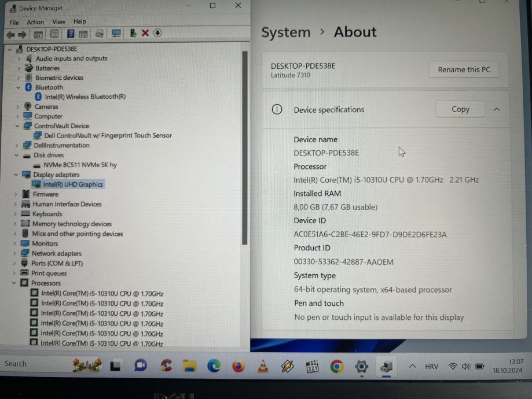Open the chat app icon on taskbar

pyautogui.click(x=141, y=366)
